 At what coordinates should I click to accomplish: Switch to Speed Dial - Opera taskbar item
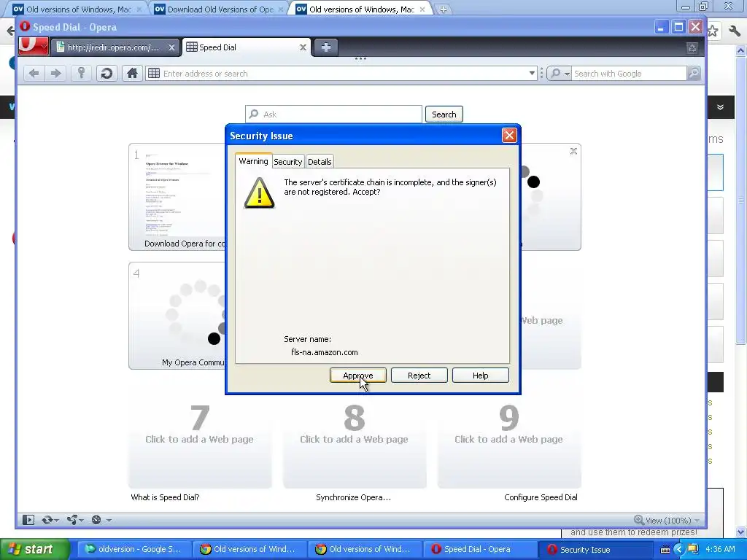tap(481, 549)
